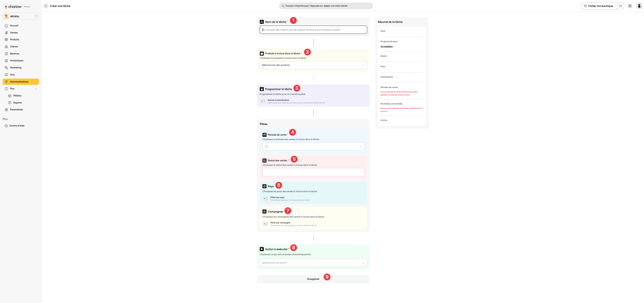Open Revenus from the sidebar
Viewport: 644px width, 303px height.
(21, 54)
